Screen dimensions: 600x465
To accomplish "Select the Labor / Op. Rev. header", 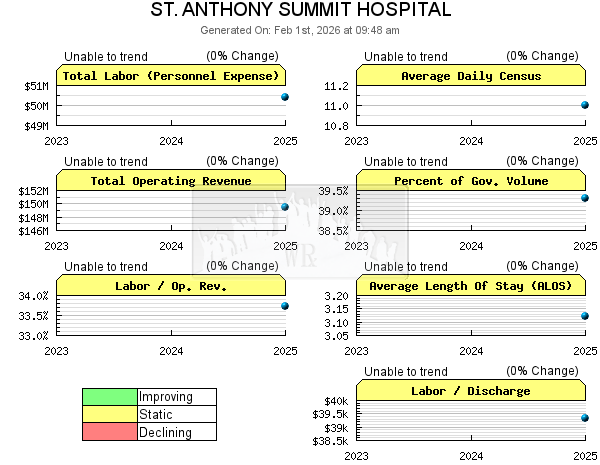I will click(171, 286).
